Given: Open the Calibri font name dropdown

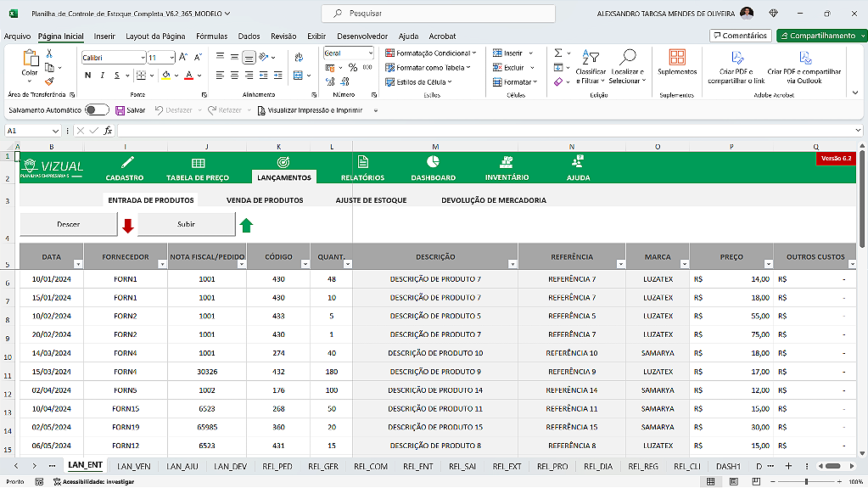Looking at the screenshot, I should pos(142,58).
